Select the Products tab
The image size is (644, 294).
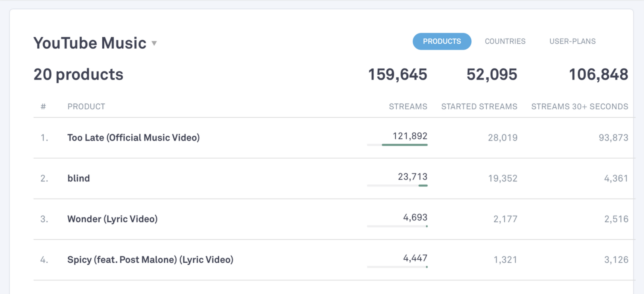[x=442, y=41]
